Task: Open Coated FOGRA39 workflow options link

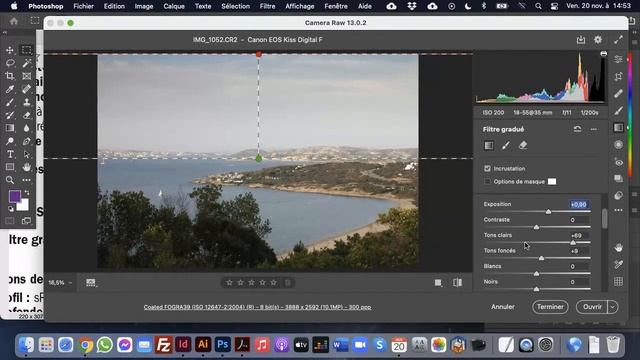Action: (x=257, y=307)
